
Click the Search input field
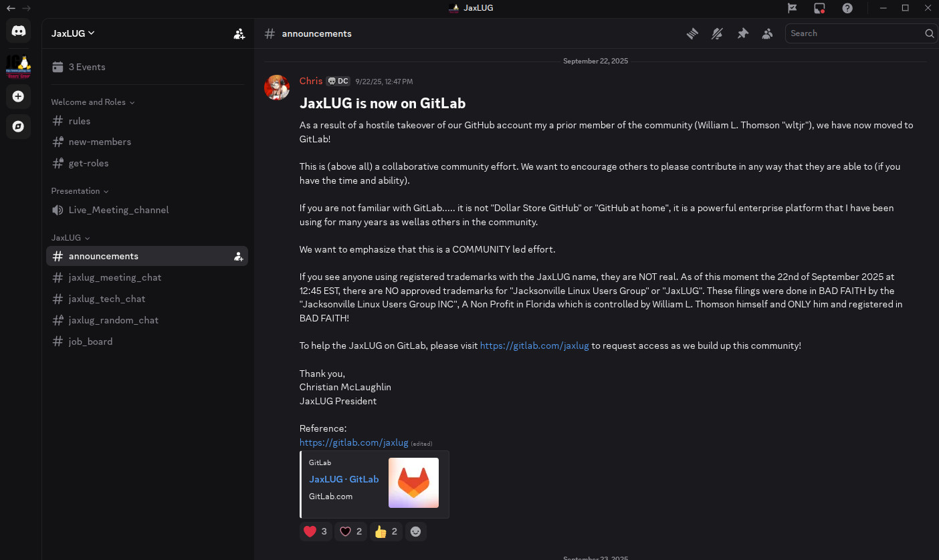point(856,33)
